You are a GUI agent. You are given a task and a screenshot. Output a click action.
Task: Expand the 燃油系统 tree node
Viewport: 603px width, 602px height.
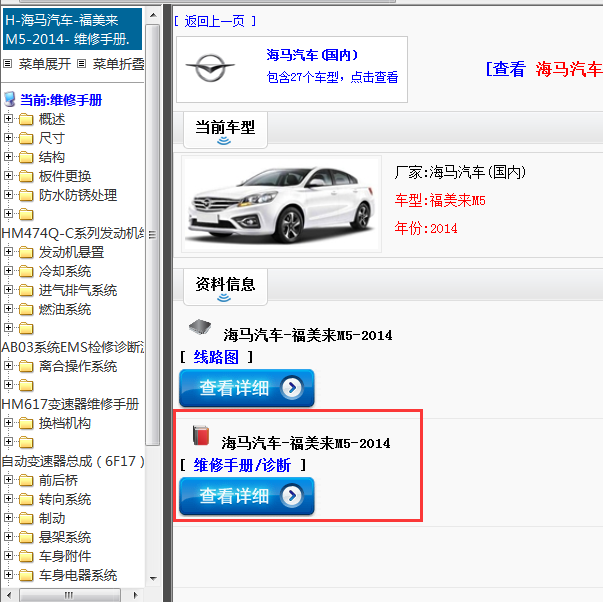coord(8,309)
